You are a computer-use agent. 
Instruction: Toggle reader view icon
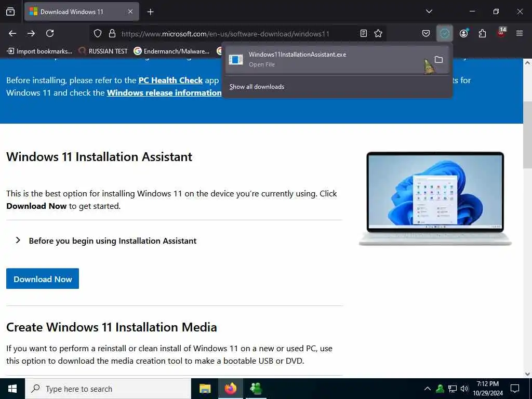point(363,33)
